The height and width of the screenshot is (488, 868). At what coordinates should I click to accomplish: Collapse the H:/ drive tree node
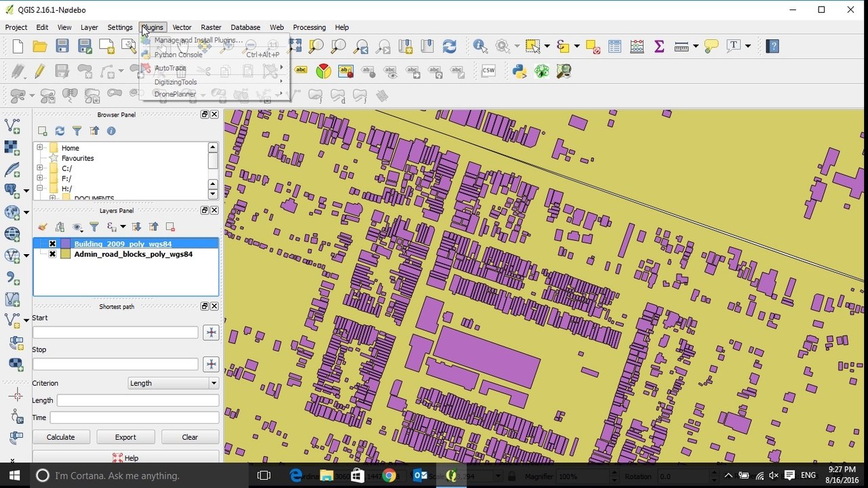[x=40, y=188]
